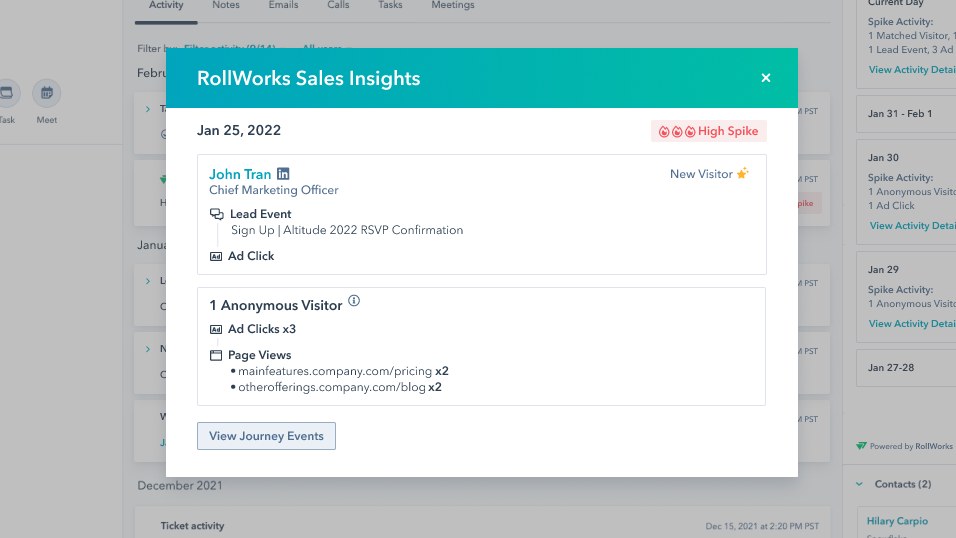The image size is (956, 538).
Task: Switch to the Notes tab
Action: pyautogui.click(x=226, y=5)
